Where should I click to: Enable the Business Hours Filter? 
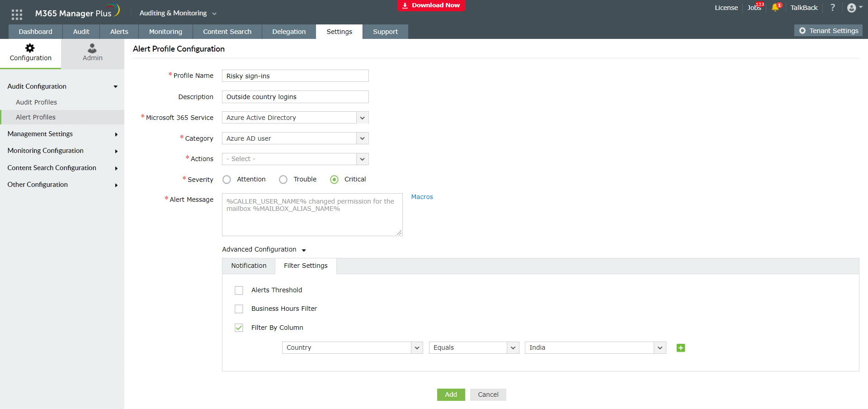[239, 309]
